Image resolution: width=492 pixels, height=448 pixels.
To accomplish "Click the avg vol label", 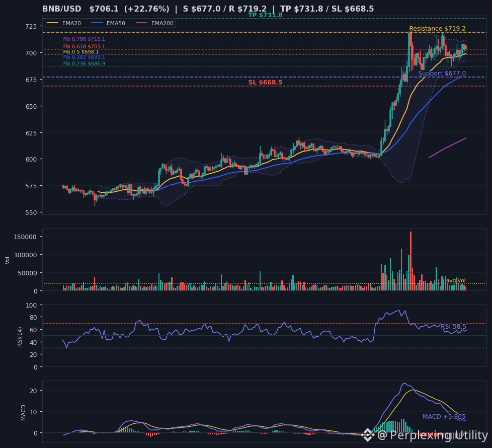I will point(456,280).
